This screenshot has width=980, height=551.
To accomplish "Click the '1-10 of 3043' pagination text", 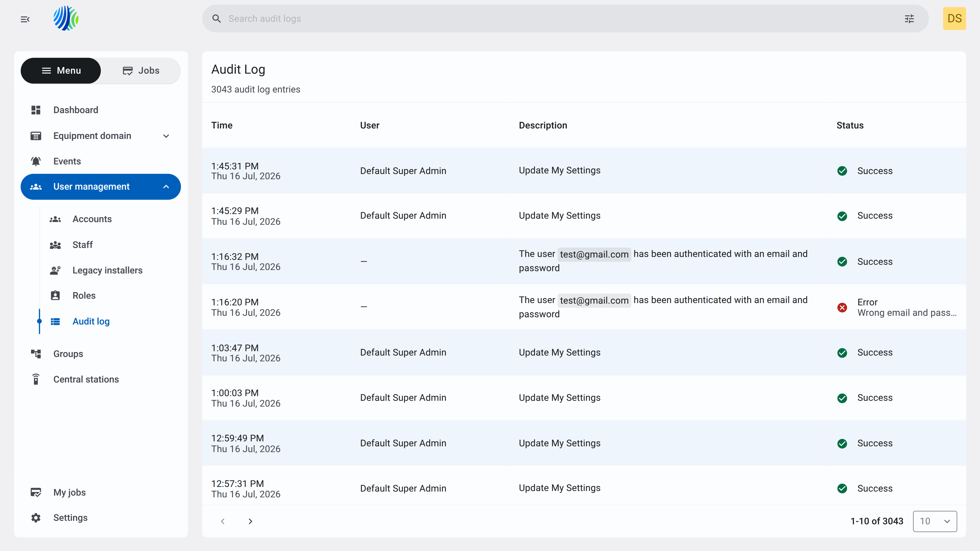I will point(877,521).
